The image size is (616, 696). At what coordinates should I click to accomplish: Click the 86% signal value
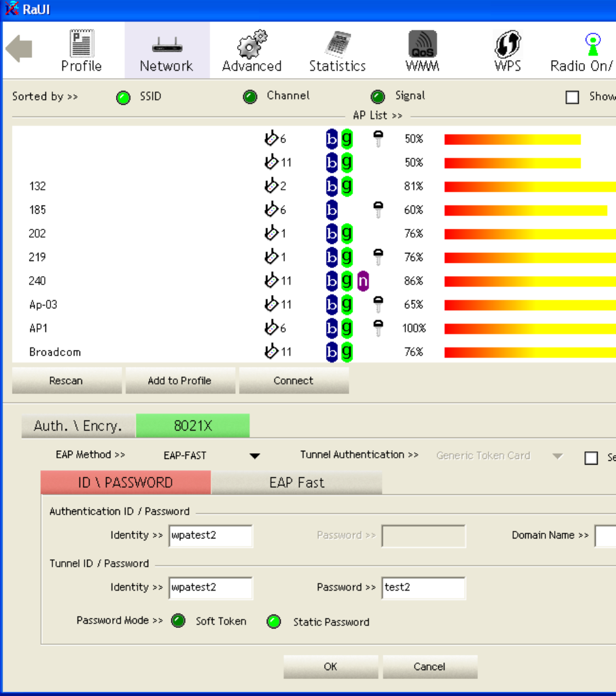(x=414, y=281)
